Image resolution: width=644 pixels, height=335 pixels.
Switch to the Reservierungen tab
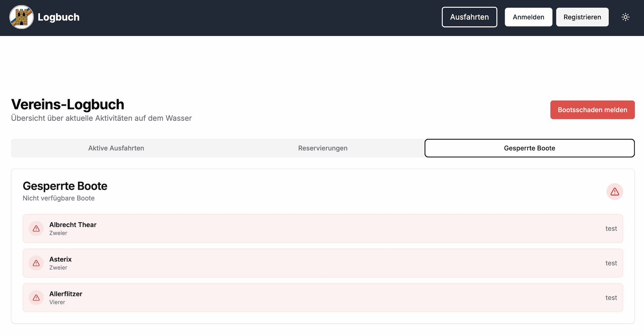[x=323, y=148]
